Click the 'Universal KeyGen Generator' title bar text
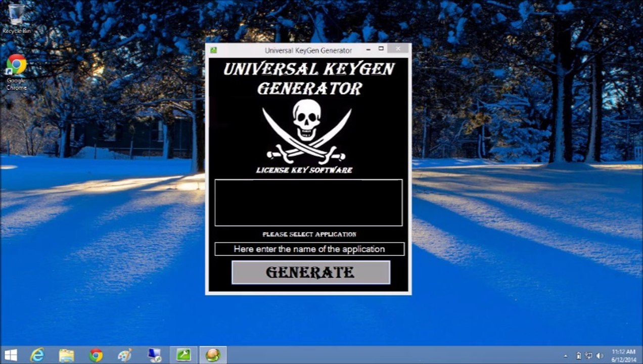Screen dimensions: 643x364 tap(308, 51)
